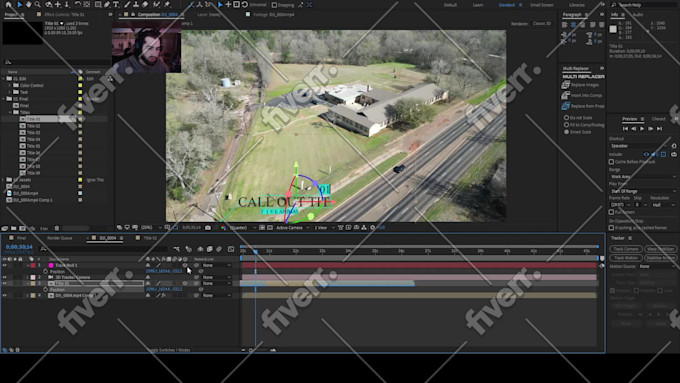Expand the Color Control folder
The height and width of the screenshot is (383, 680).
(10, 85)
